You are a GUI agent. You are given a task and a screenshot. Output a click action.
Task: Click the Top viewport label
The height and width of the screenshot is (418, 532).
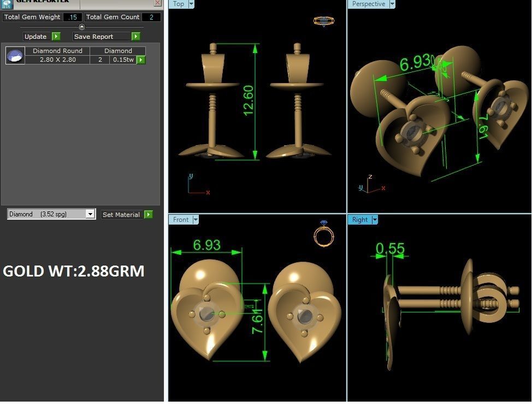(179, 4)
